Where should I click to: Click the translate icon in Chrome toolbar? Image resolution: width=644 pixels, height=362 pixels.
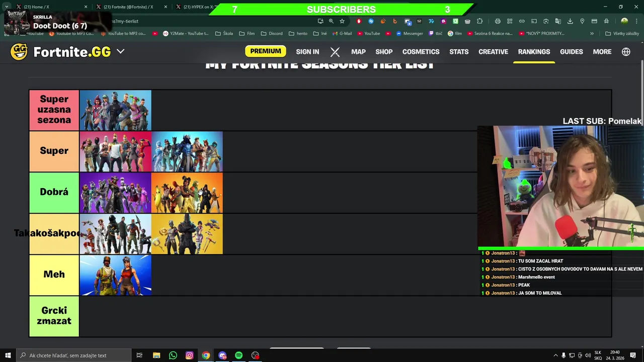[x=558, y=21]
